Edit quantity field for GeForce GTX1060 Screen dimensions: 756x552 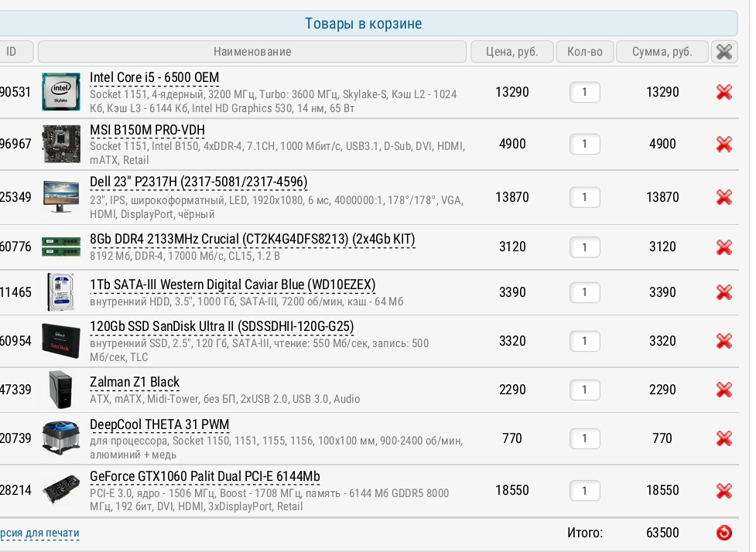point(584,491)
